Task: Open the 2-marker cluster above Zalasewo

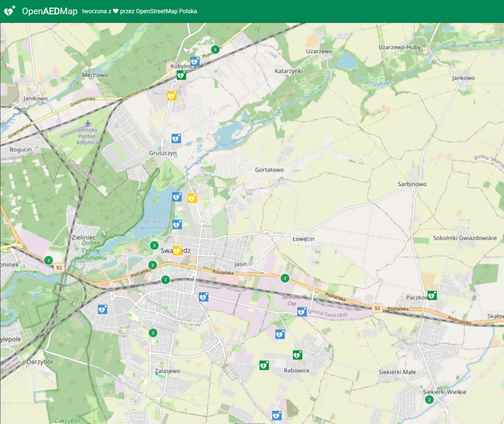Action: pyautogui.click(x=153, y=333)
